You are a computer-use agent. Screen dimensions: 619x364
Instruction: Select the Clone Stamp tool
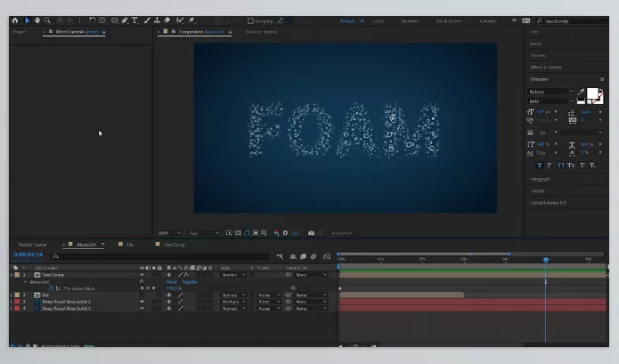tap(157, 20)
